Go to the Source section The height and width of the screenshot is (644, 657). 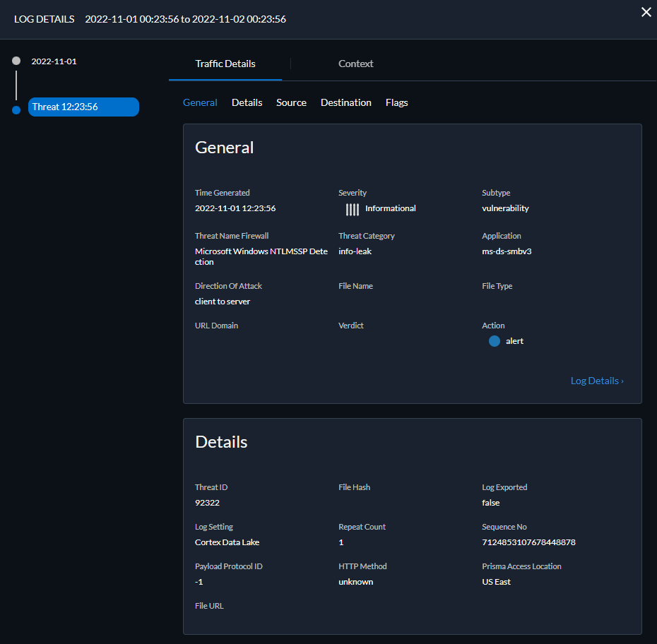point(291,102)
